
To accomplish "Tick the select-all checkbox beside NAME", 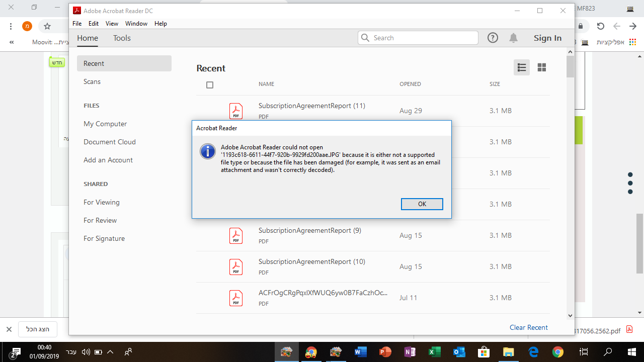I will 210,85.
